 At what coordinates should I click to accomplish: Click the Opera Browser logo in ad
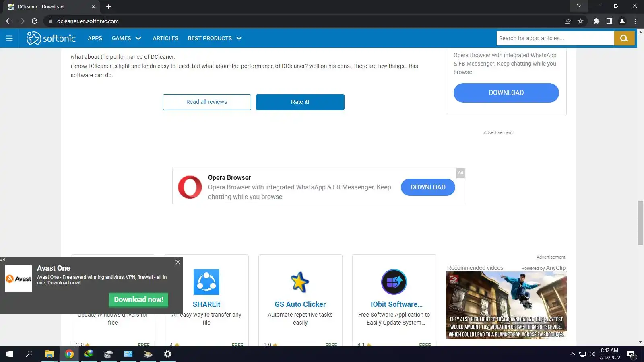click(190, 187)
